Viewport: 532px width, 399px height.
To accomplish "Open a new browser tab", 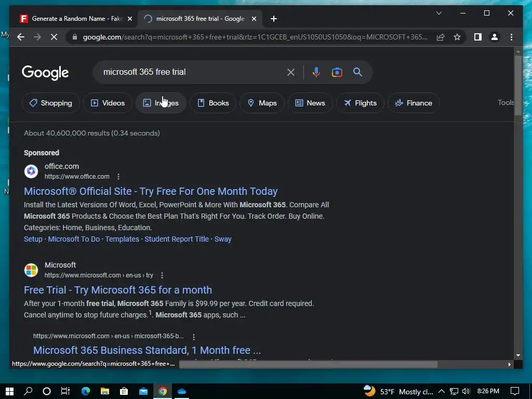I will (274, 19).
